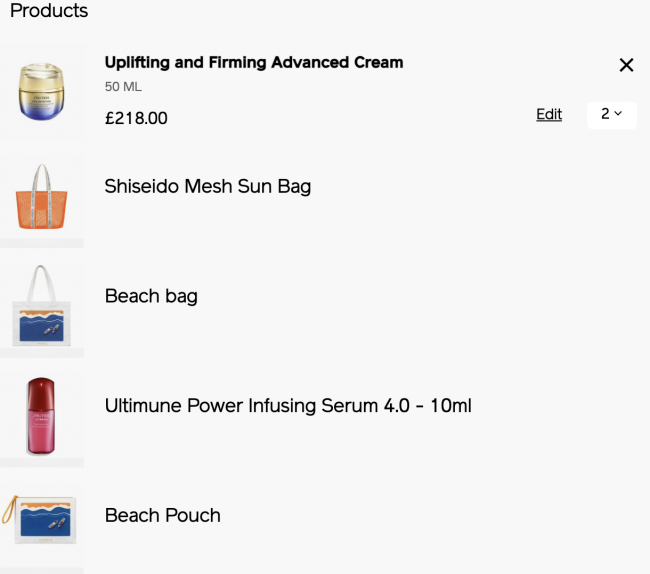Open the quantity dropdown showing 2

[612, 115]
